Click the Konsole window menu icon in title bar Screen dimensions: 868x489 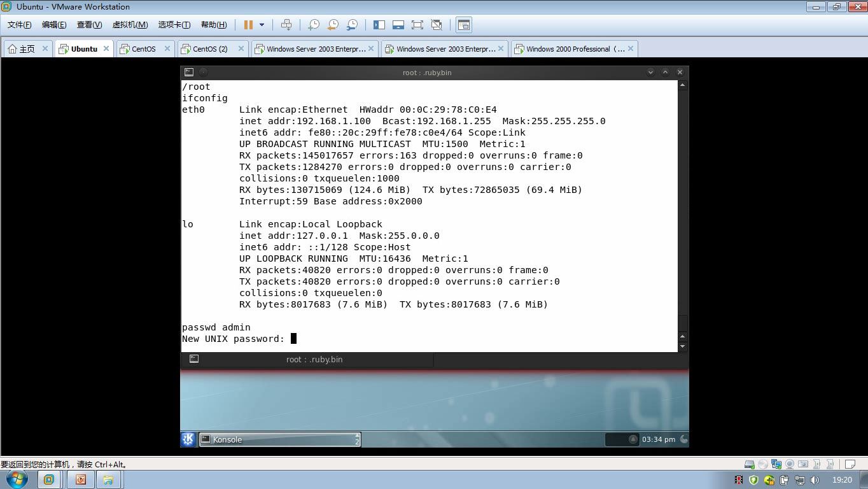[x=189, y=73]
